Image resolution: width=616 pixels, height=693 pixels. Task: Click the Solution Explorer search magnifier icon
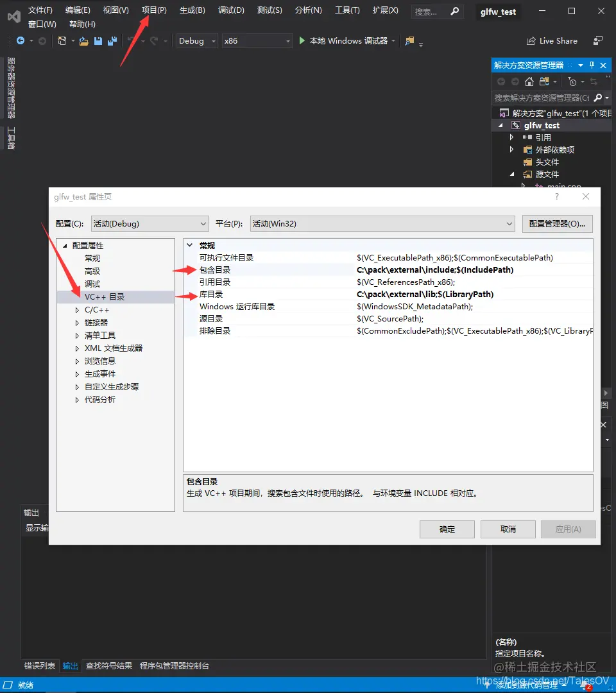(598, 98)
